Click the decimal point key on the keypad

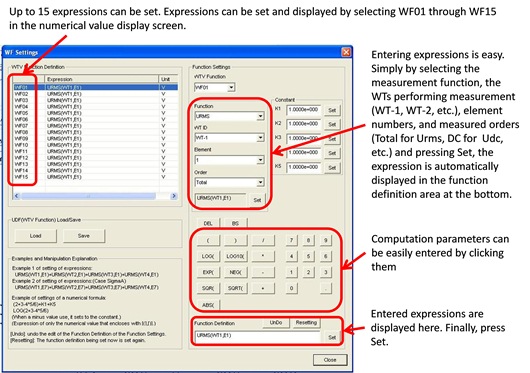click(326, 288)
